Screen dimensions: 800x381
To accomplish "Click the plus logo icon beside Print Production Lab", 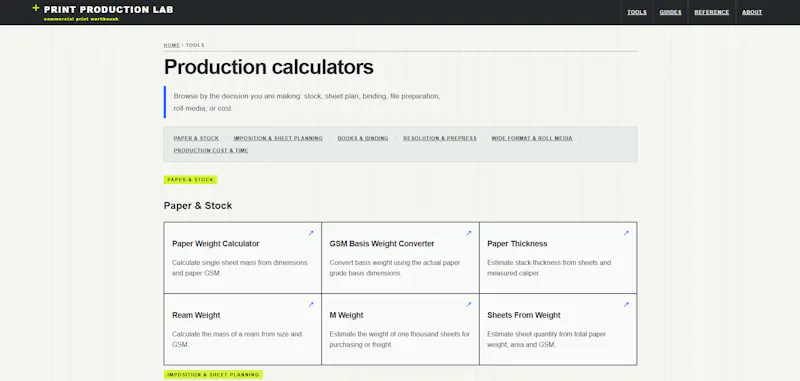I will point(36,8).
